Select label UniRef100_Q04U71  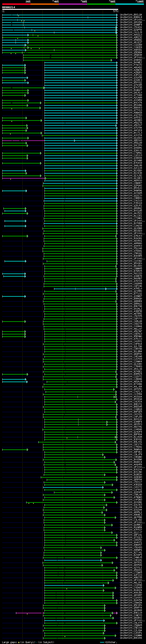point(131,543)
